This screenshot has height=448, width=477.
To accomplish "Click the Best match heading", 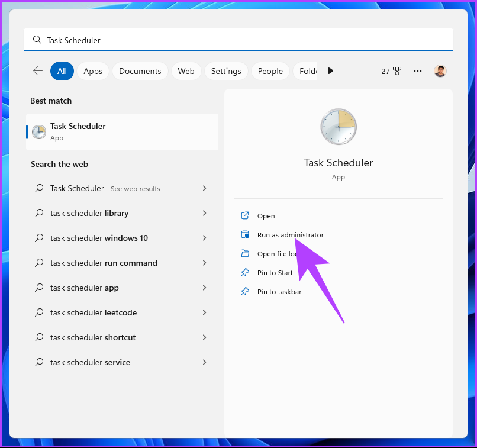I will tap(51, 101).
